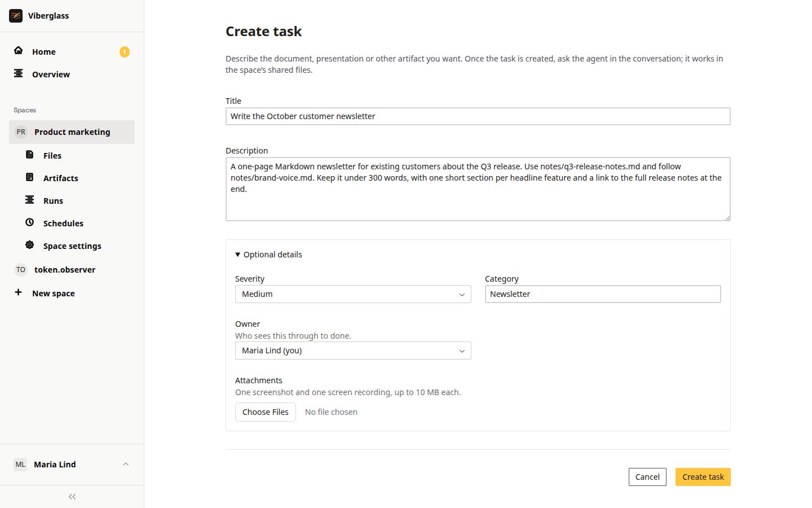Click the Viberglass logo icon
Image resolution: width=812 pixels, height=508 pixels.
click(16, 16)
